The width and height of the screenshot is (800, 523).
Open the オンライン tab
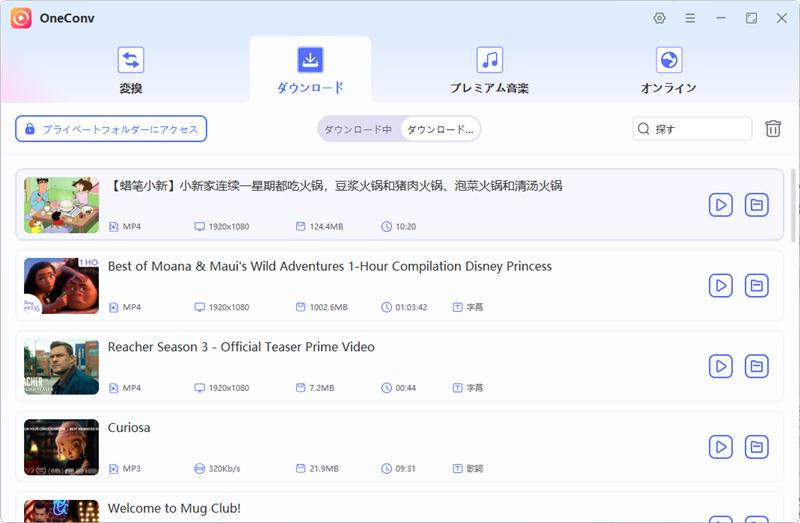[669, 70]
